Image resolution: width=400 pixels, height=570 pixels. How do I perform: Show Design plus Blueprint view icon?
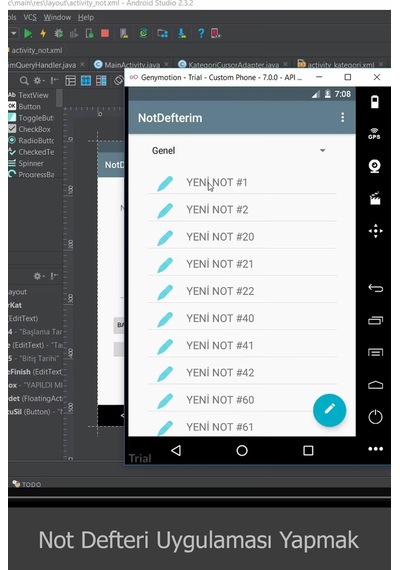pos(101,81)
